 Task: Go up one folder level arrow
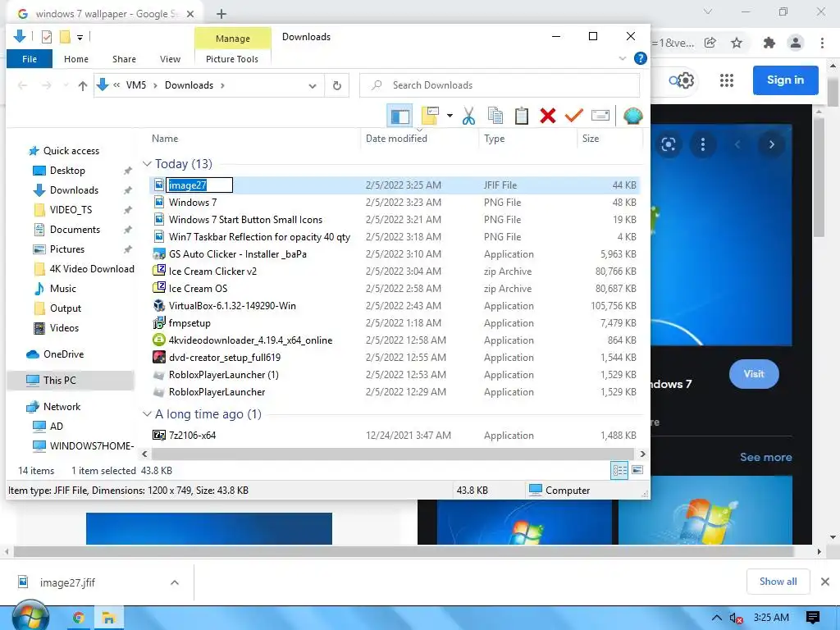coord(83,85)
